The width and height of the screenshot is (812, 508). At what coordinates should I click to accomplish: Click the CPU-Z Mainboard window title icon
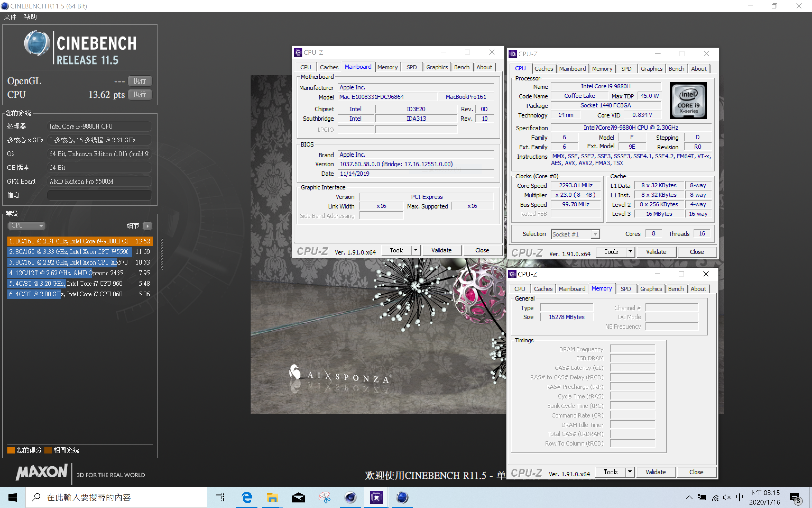pyautogui.click(x=298, y=52)
